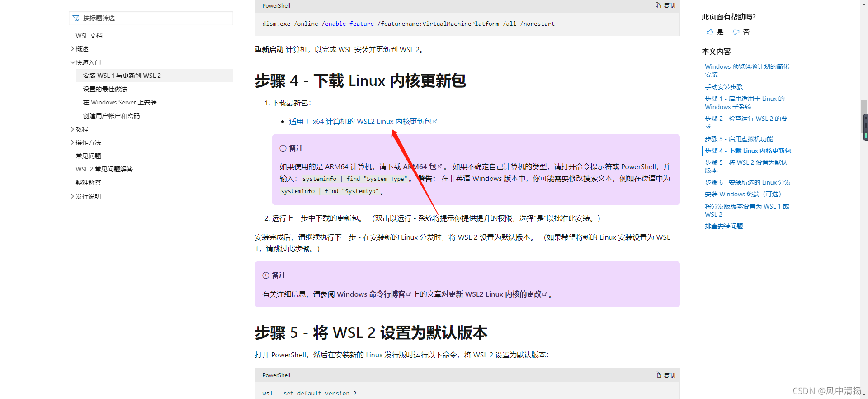This screenshot has width=868, height=399.
Task: Jump to 步骤 1 - 启用适用于 Linux 的 Windows 子系统
Action: (x=745, y=103)
